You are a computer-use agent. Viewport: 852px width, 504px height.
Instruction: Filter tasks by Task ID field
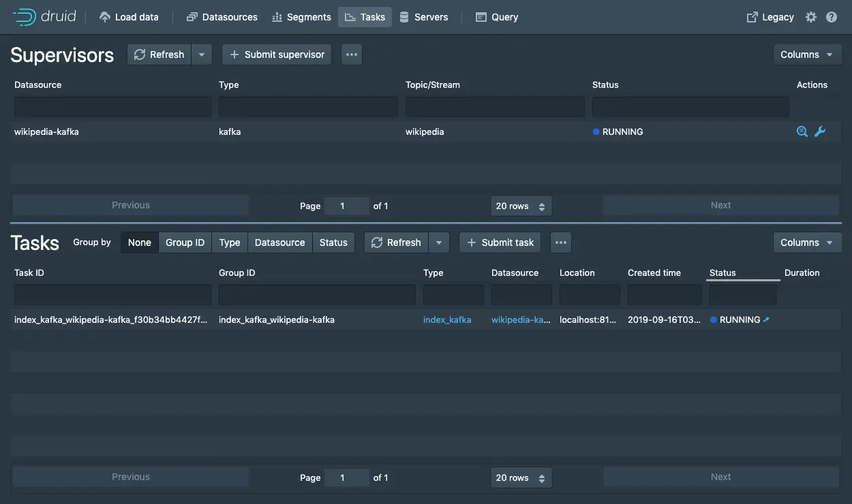112,294
